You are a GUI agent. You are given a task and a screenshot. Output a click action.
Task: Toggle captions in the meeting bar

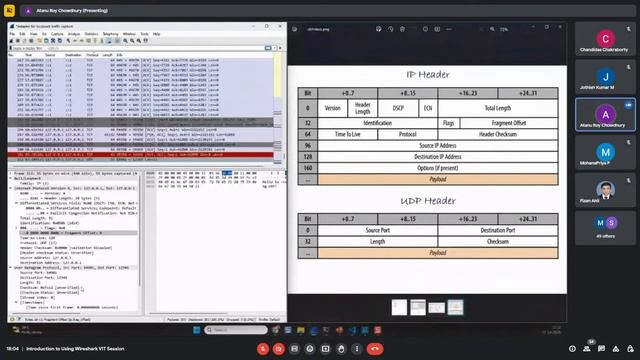tap(294, 349)
